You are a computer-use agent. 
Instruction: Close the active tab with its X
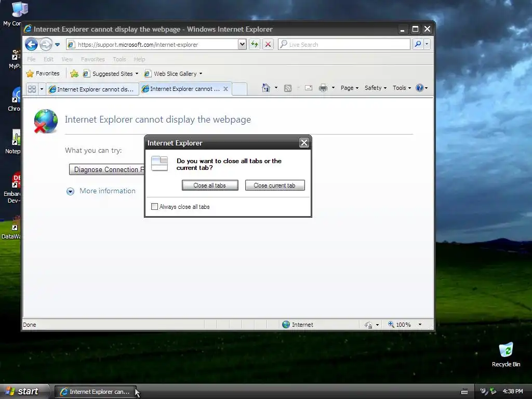coord(225,89)
